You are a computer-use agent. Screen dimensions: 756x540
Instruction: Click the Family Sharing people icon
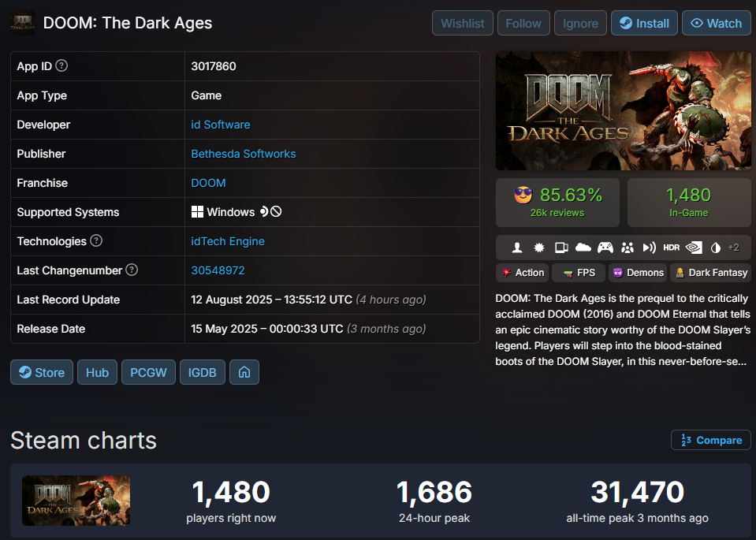pos(628,248)
